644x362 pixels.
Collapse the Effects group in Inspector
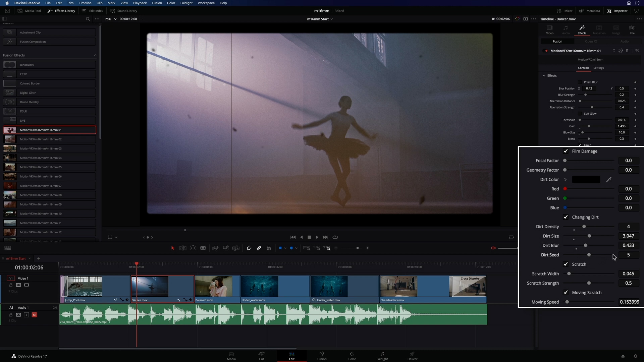(x=544, y=76)
